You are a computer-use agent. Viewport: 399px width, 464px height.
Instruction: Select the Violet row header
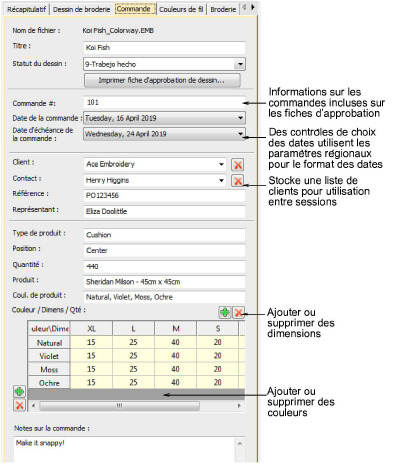click(49, 356)
